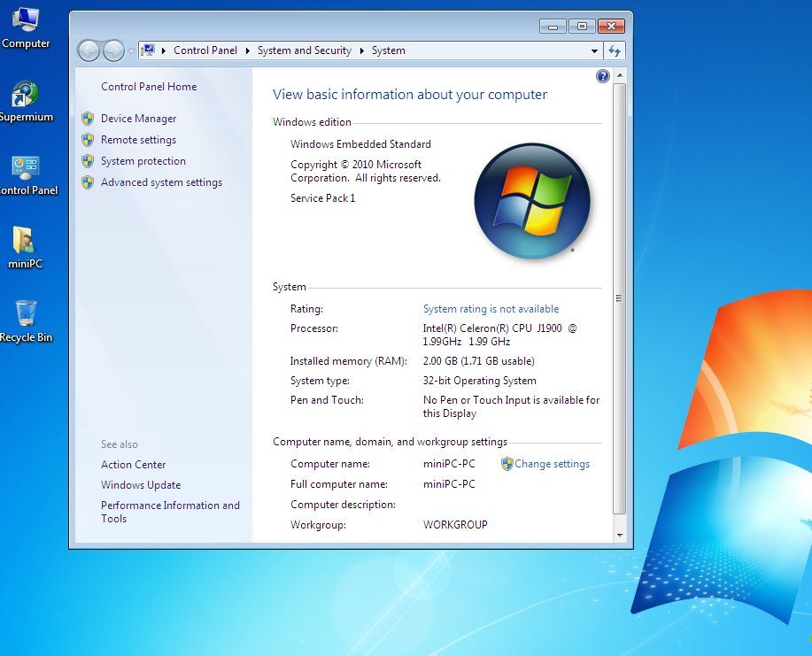Open the Recycle Bin icon
The width and height of the screenshot is (812, 656).
pos(26,321)
